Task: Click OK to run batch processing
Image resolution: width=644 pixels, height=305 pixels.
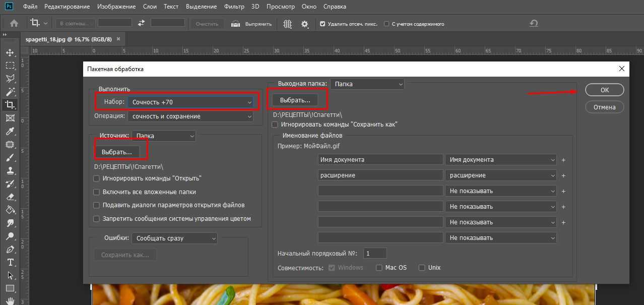Action: click(x=604, y=90)
